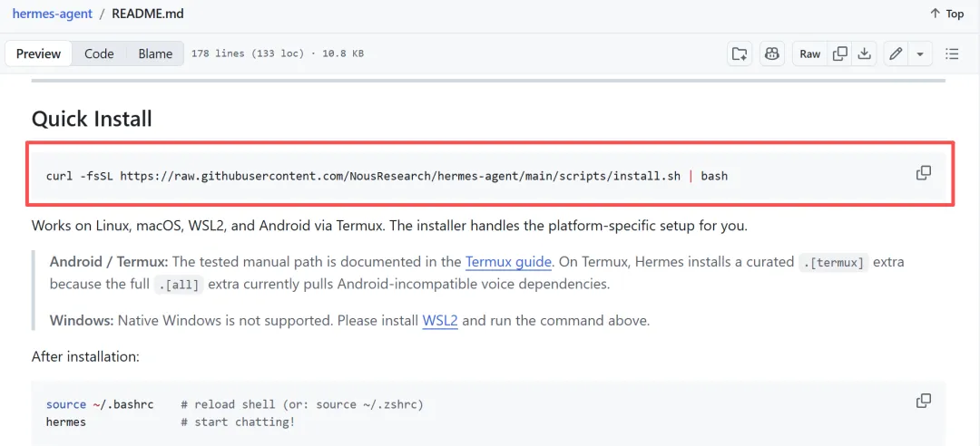This screenshot has height=446, width=980.
Task: Copy the source bashrc code block
Action: click(x=924, y=401)
